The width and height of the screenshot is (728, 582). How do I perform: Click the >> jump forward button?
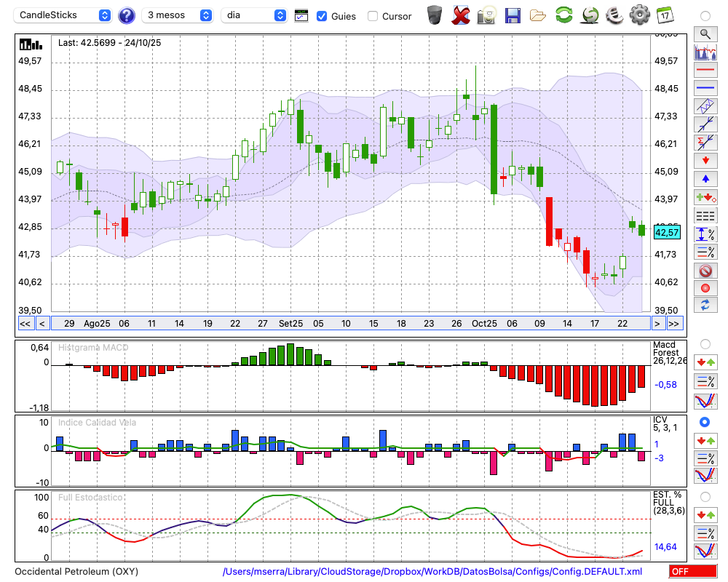tap(673, 324)
